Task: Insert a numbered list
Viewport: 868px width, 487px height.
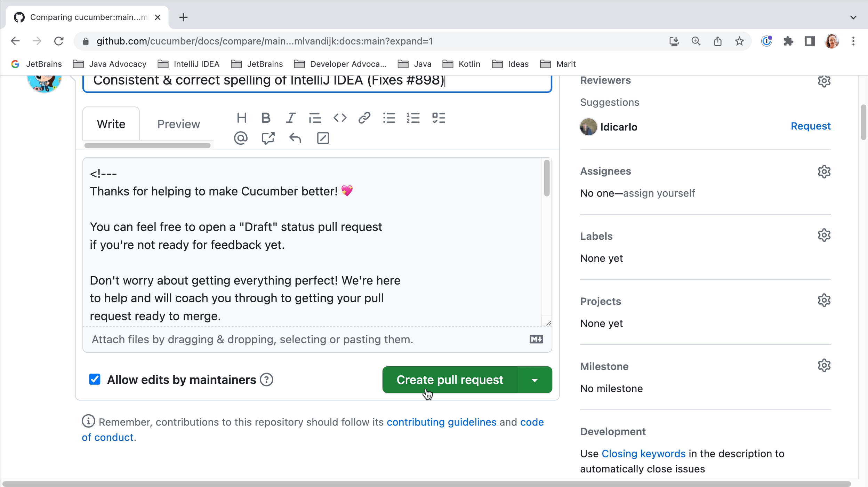Action: click(x=413, y=118)
